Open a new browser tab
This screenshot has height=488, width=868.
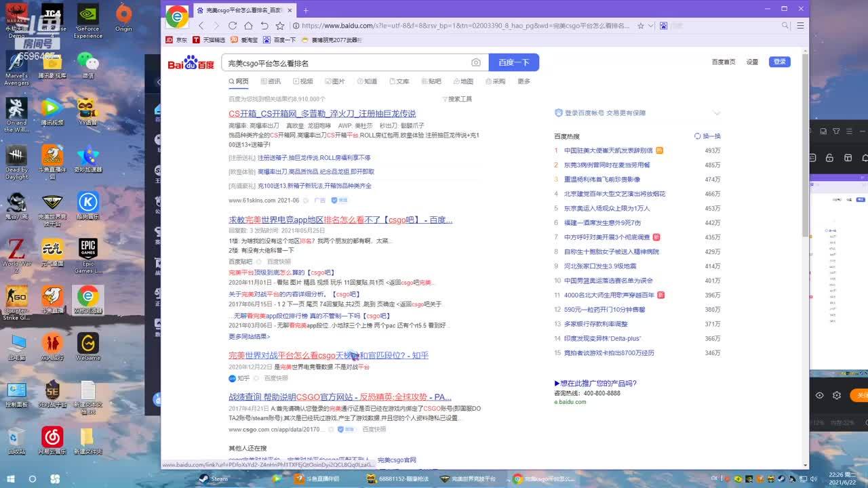pyautogui.click(x=306, y=10)
